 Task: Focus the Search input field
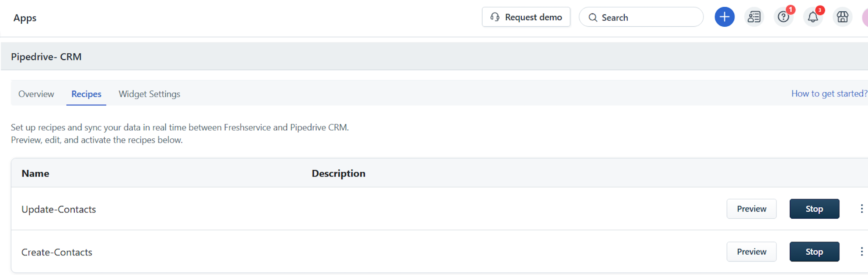pyautogui.click(x=641, y=17)
